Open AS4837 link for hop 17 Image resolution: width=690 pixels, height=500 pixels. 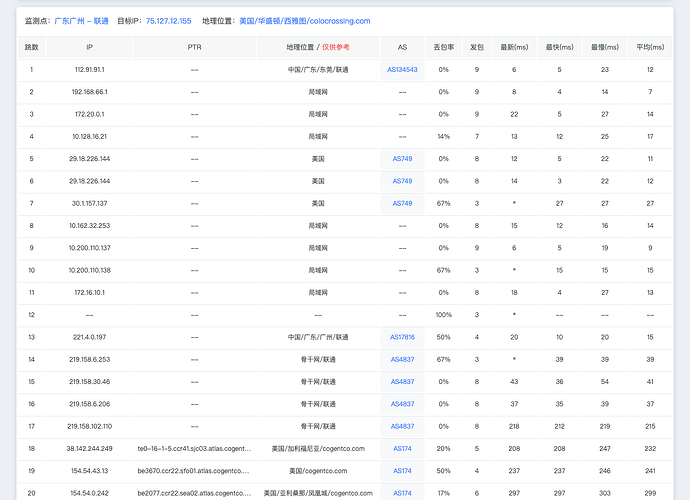pos(402,426)
